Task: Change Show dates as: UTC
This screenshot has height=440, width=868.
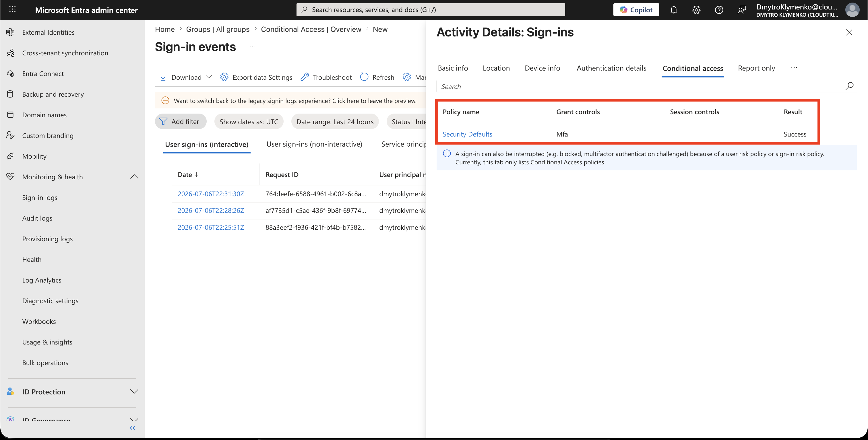Action: pos(249,122)
